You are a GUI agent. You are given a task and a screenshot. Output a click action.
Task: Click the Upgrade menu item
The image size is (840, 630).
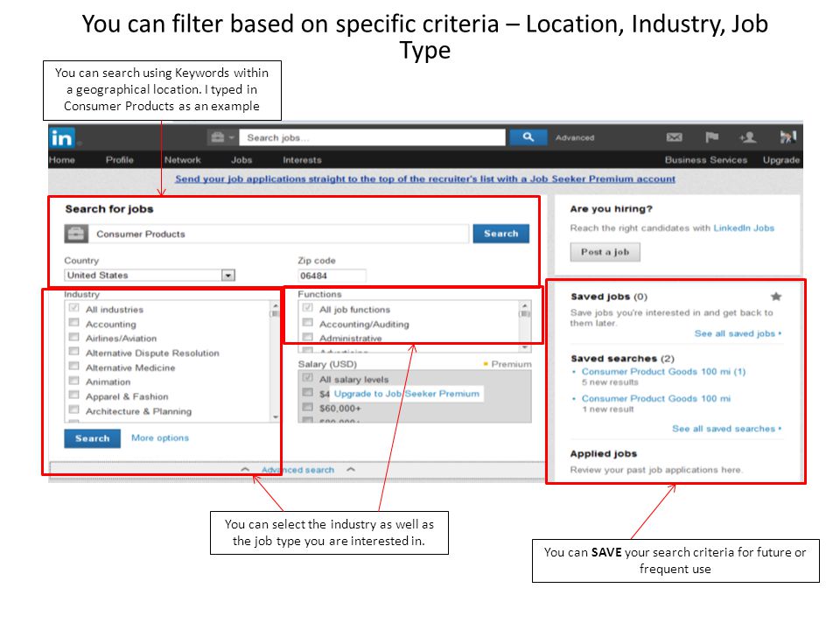[781, 159]
